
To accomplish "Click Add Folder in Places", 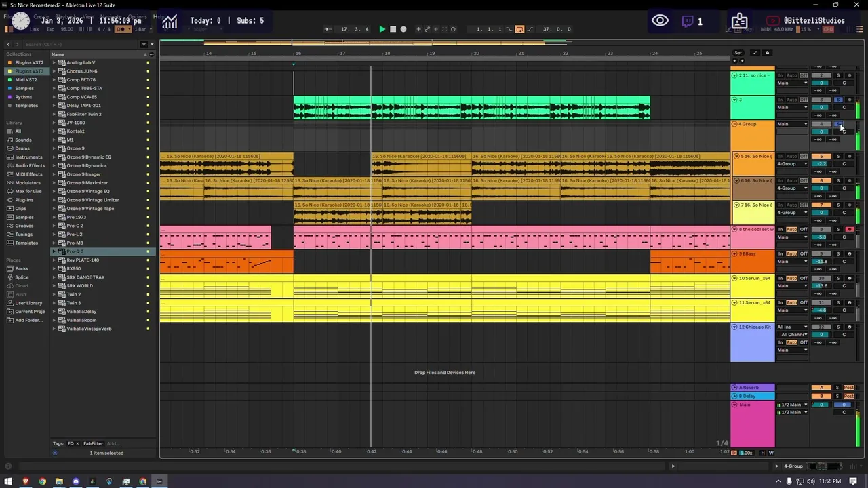I will pos(28,320).
